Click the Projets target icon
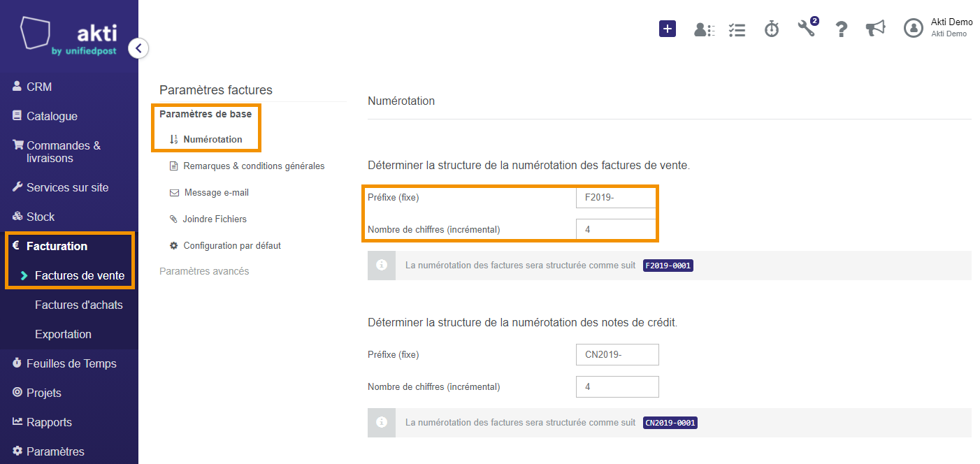Viewport: 980px width, 464px height. (x=17, y=392)
